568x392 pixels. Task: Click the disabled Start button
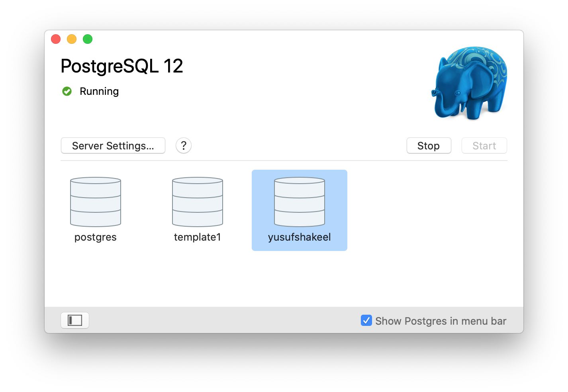pos(484,145)
